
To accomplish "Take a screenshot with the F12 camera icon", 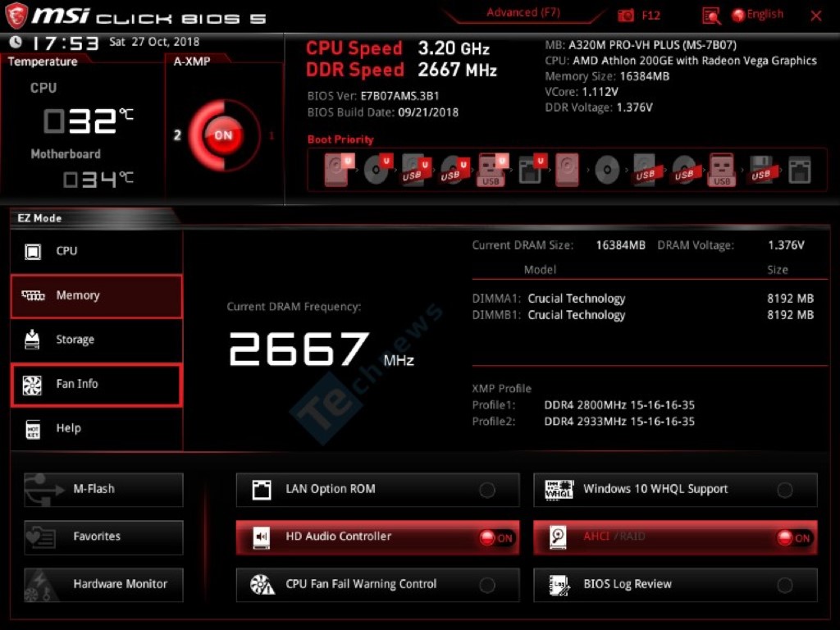I will click(x=626, y=16).
